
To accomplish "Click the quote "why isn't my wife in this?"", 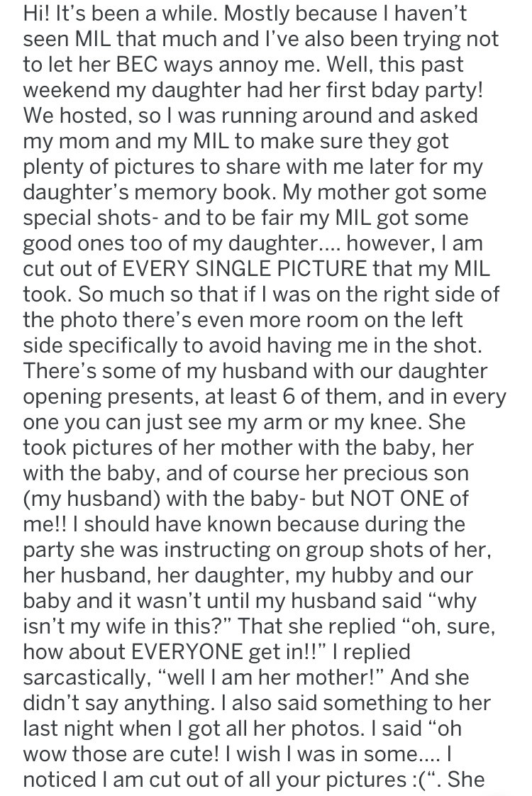I will pyautogui.click(x=250, y=613).
